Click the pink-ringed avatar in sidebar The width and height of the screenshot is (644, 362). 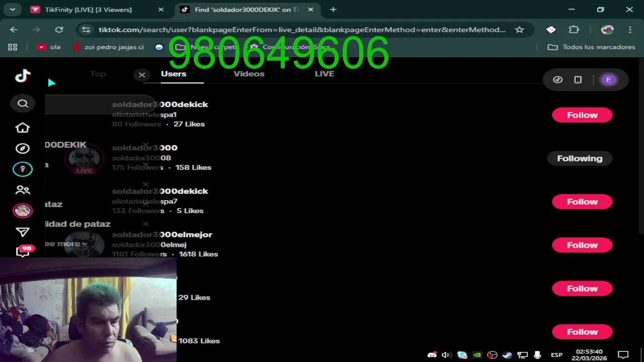pyautogui.click(x=23, y=211)
